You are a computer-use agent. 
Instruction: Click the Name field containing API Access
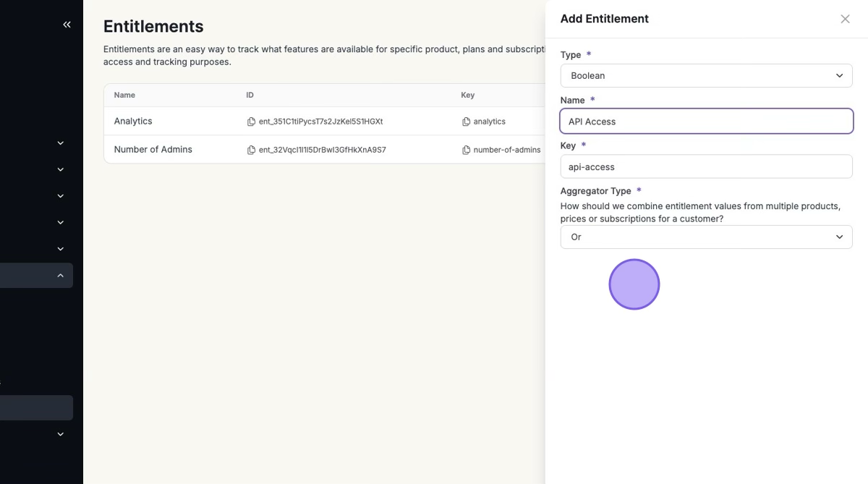[x=706, y=122]
